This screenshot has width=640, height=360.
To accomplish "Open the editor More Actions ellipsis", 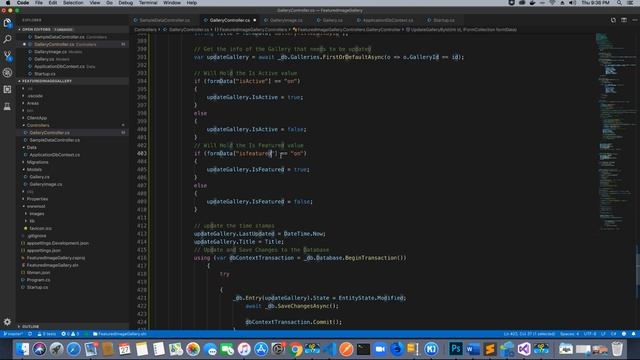I will 634,20.
